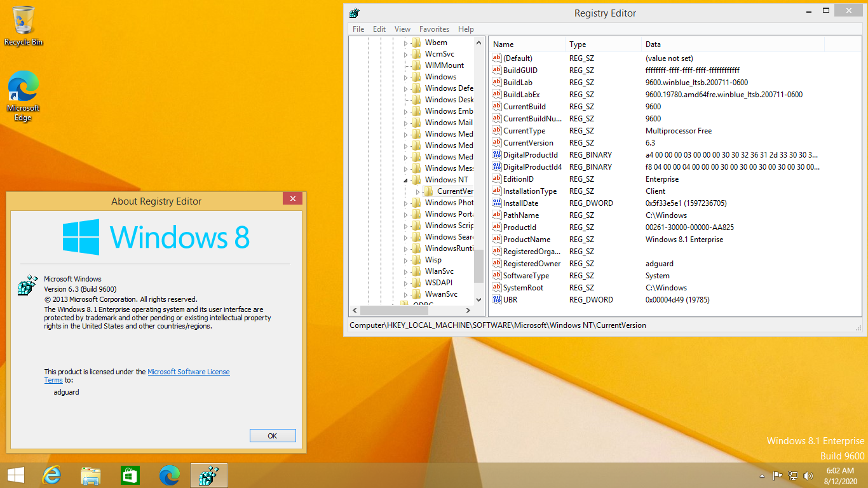This screenshot has height=488, width=868.
Task: Select the WindowsRuntime tree key
Action: coord(449,248)
